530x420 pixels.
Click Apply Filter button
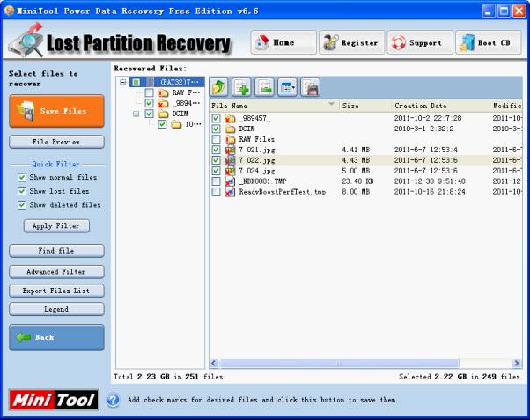tap(56, 226)
